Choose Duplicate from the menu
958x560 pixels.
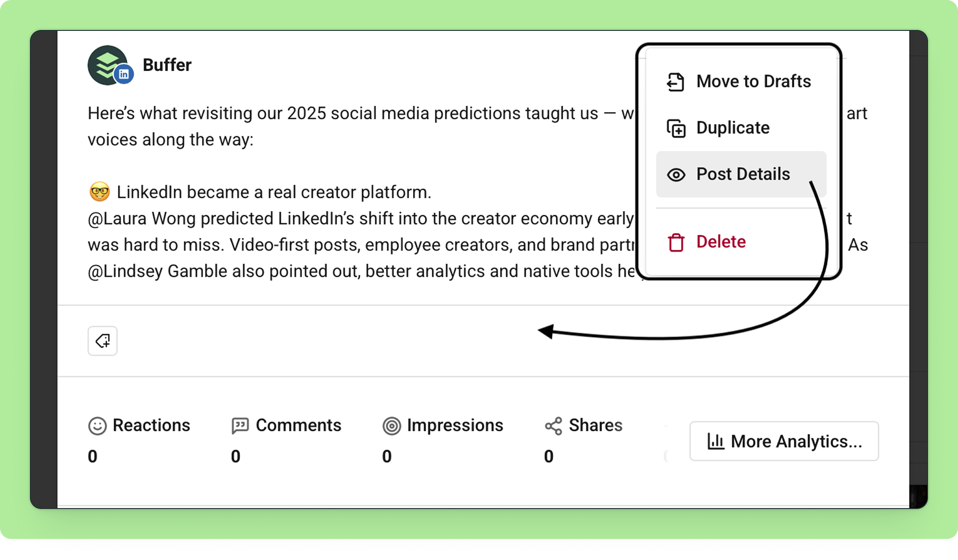(741, 128)
